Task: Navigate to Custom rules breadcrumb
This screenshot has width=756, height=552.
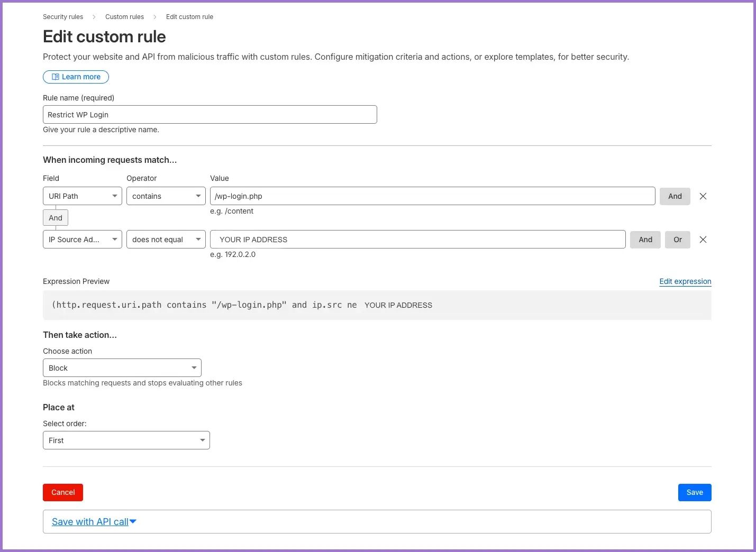Action: pyautogui.click(x=124, y=17)
